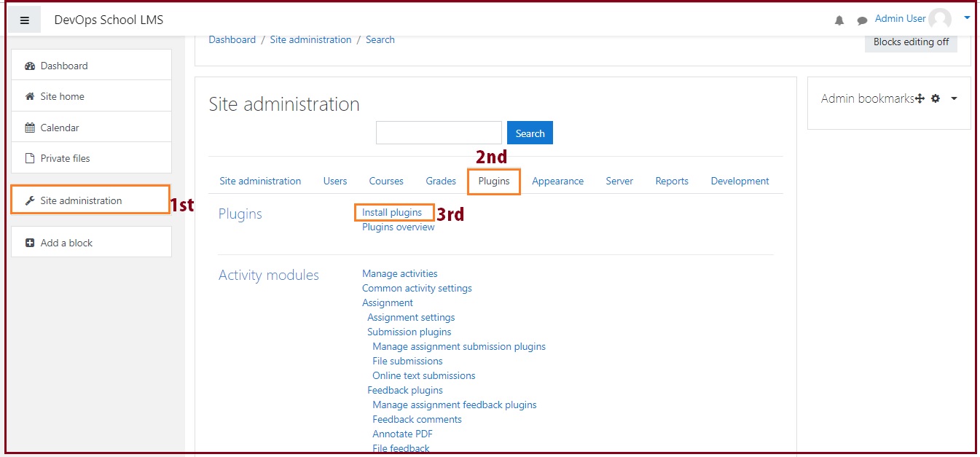Click the Add a block plus icon
Screen dimensions: 980x457
click(30, 243)
